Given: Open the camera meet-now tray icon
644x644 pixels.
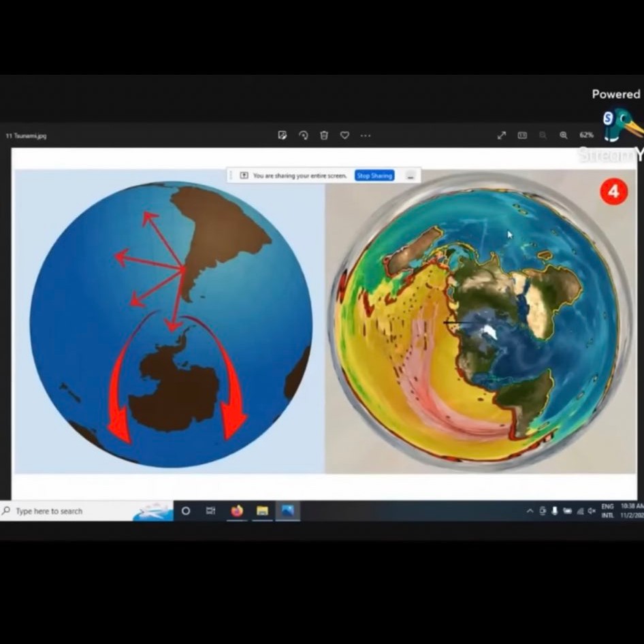Looking at the screenshot, I should point(543,511).
